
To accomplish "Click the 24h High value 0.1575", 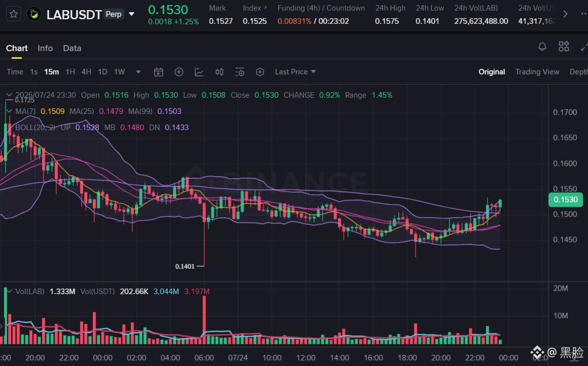I will [387, 21].
